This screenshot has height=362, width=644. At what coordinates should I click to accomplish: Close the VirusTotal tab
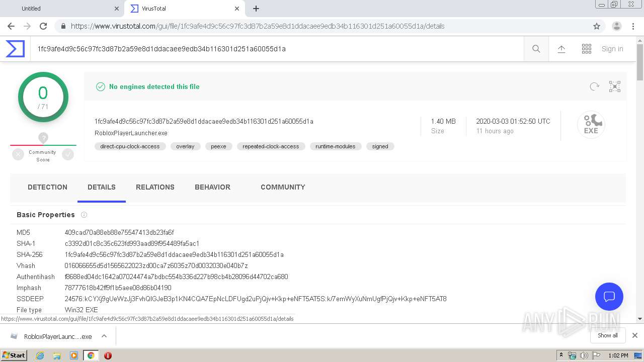coord(237,9)
